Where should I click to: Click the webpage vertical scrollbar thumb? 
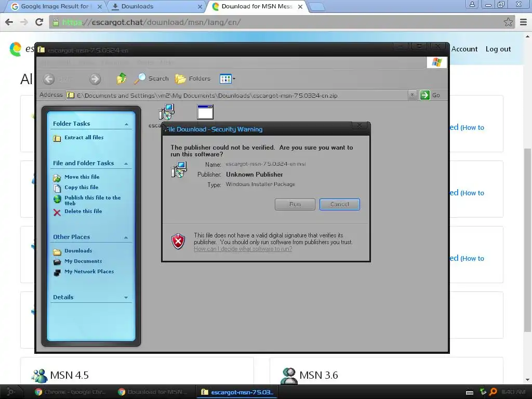[x=527, y=240]
